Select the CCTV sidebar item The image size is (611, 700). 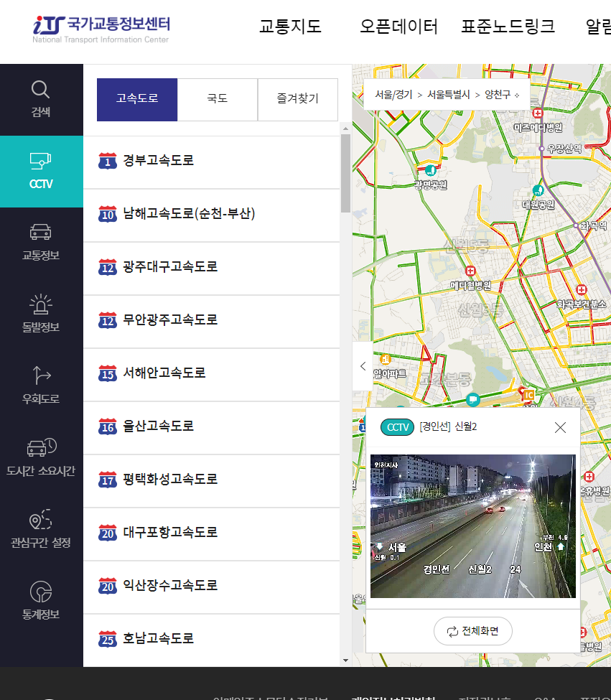pos(41,172)
